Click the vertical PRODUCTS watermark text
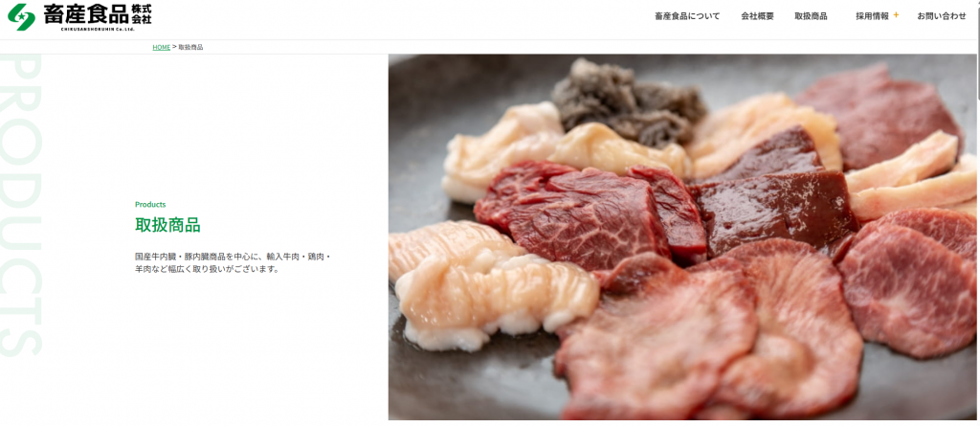980x426 pixels. tap(20, 205)
